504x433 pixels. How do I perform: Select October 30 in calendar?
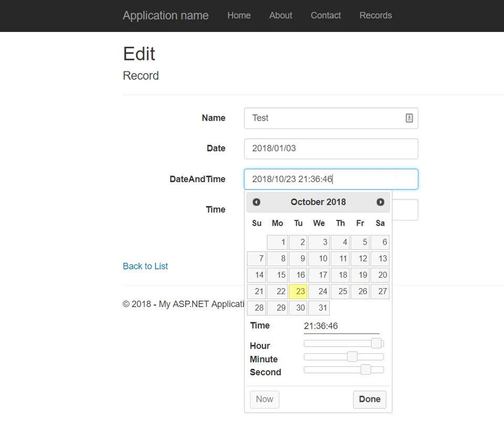[298, 308]
